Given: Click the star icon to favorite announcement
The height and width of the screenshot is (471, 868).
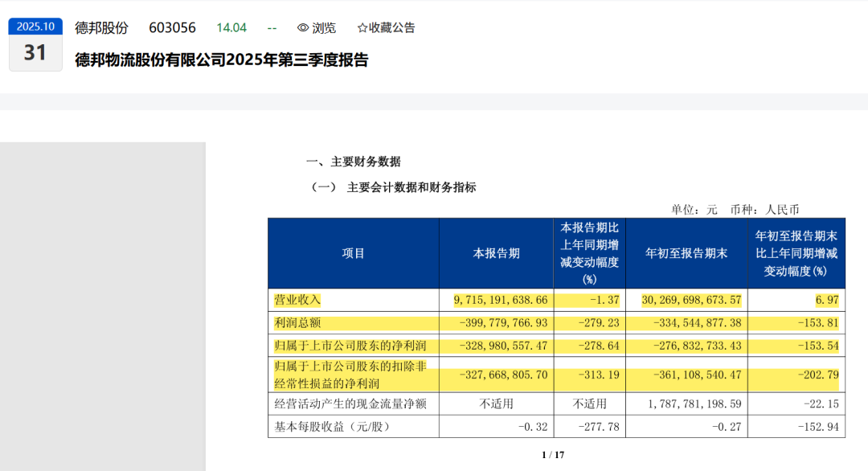Looking at the screenshot, I should 362,27.
